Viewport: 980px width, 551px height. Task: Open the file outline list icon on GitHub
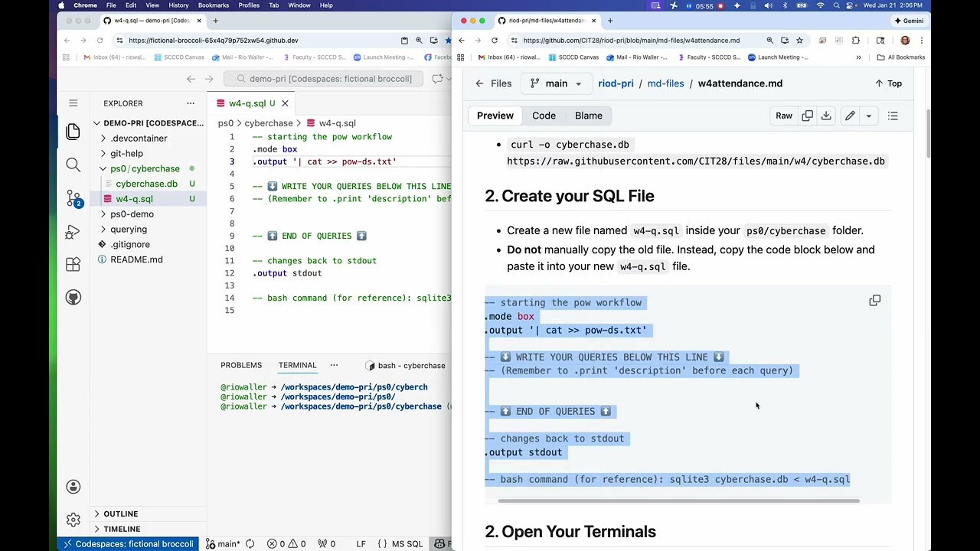tap(893, 116)
